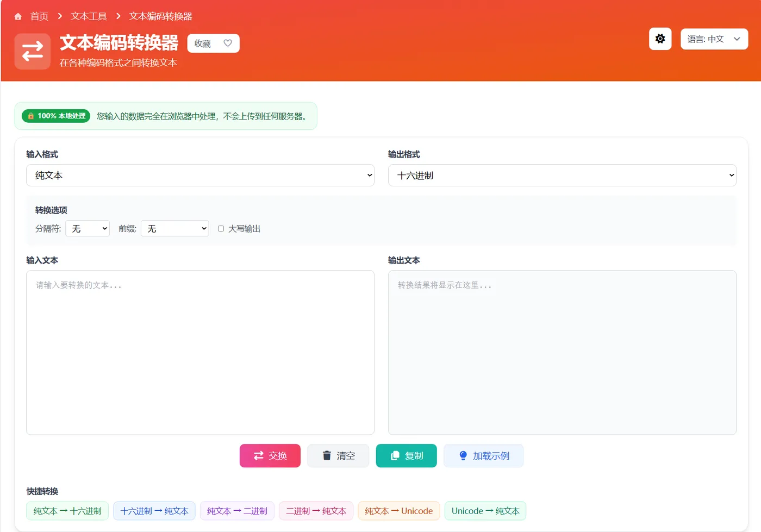The image size is (761, 532).
Task: Open the settings gear icon
Action: (660, 39)
